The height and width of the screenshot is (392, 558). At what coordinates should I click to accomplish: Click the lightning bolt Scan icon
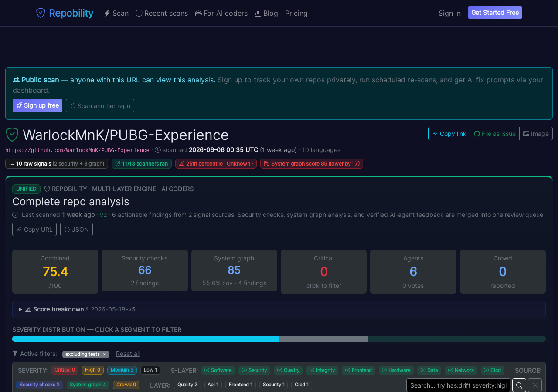(107, 13)
